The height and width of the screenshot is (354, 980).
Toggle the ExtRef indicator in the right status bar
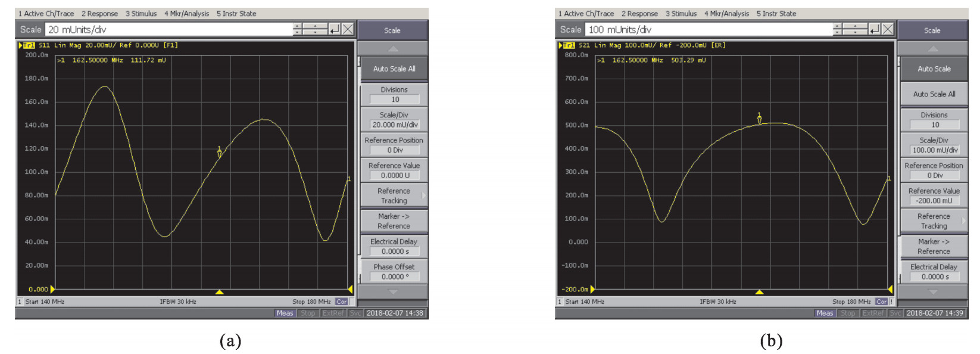(x=873, y=313)
